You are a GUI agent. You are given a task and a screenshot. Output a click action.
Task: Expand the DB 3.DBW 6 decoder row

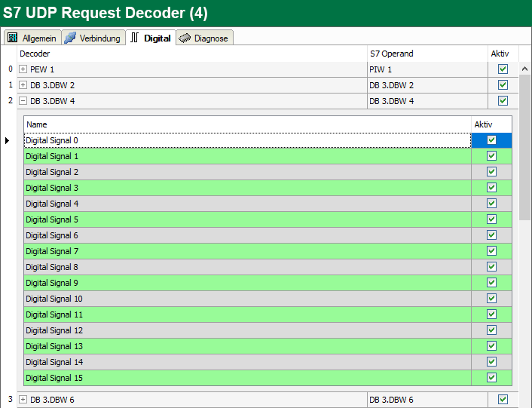point(23,400)
